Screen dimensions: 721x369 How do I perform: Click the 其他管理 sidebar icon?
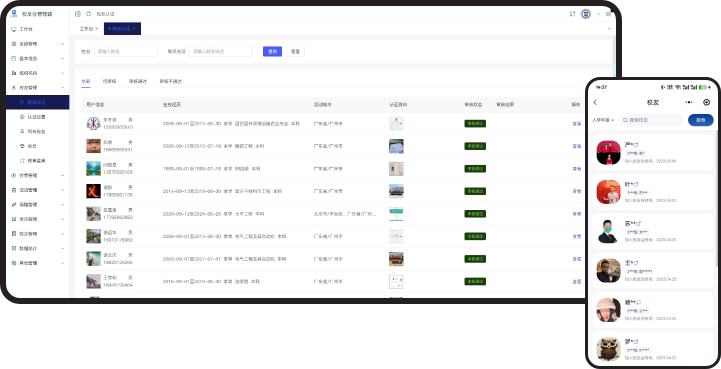coord(14,263)
